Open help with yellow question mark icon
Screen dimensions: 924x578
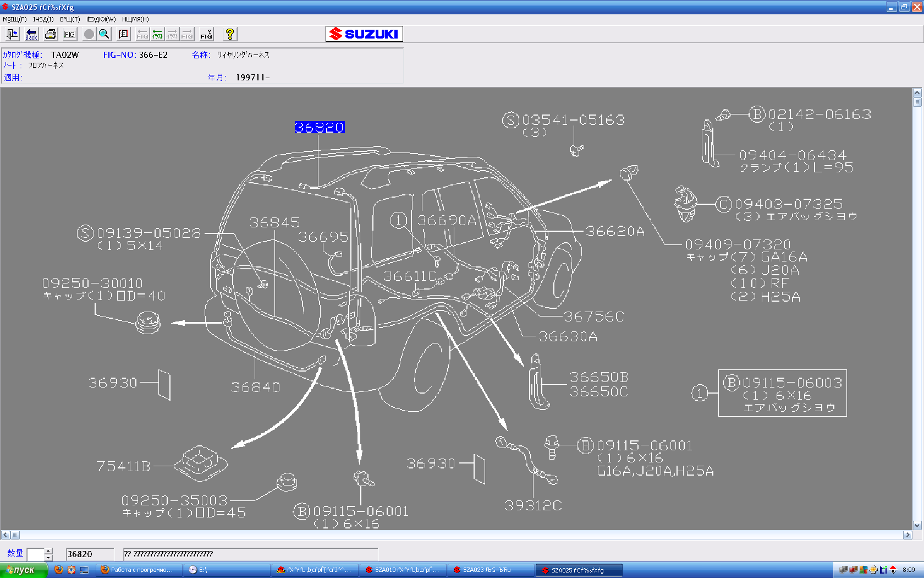(230, 34)
